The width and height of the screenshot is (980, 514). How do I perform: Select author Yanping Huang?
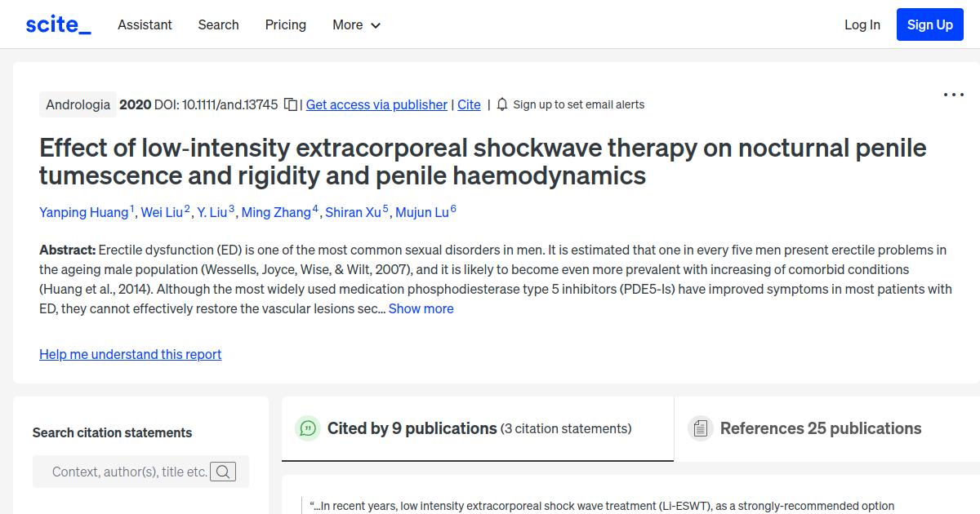84,212
